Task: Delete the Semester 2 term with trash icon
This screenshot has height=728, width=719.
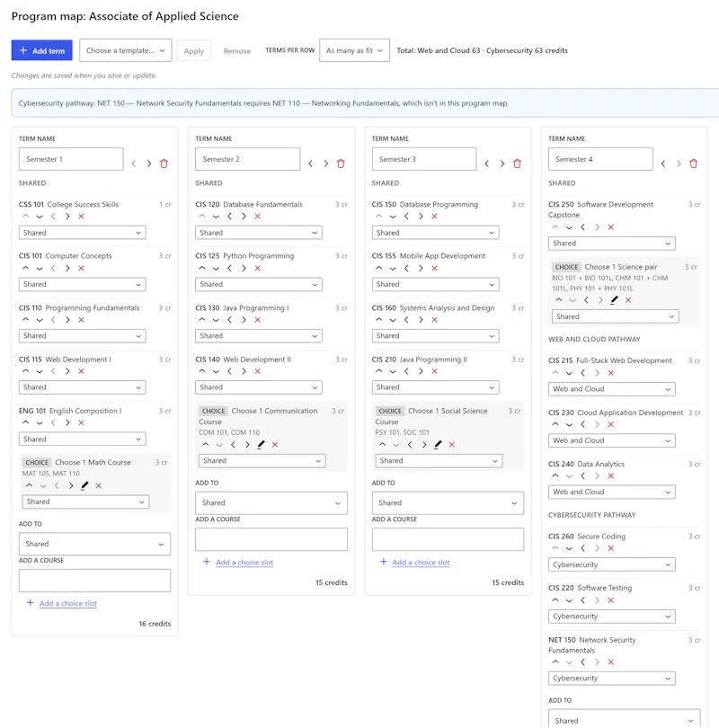Action: (x=341, y=164)
